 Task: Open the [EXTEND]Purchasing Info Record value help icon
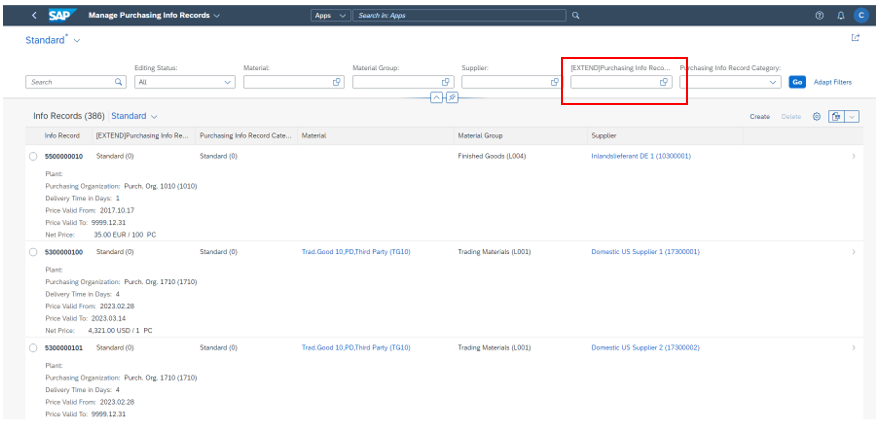pyautogui.click(x=664, y=82)
